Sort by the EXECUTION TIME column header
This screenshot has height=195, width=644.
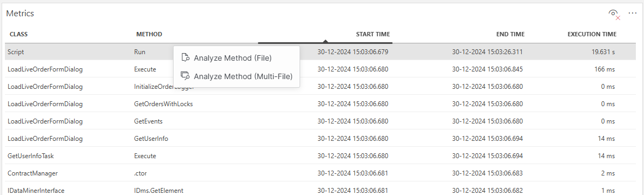point(592,34)
